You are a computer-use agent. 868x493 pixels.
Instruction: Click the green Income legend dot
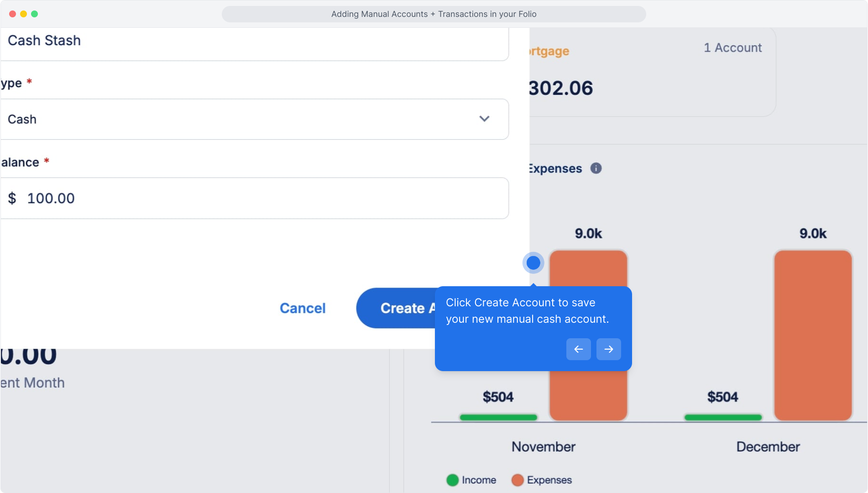(x=452, y=480)
